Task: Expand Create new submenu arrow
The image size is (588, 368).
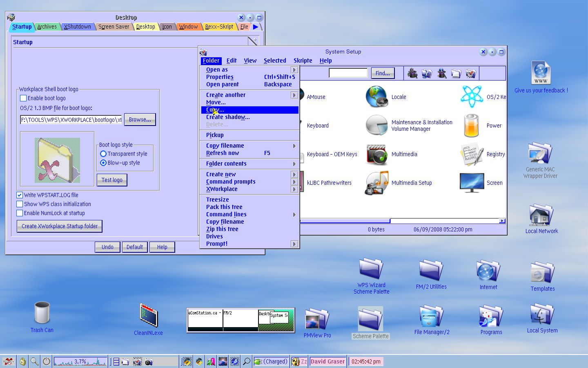Action: tap(294, 174)
